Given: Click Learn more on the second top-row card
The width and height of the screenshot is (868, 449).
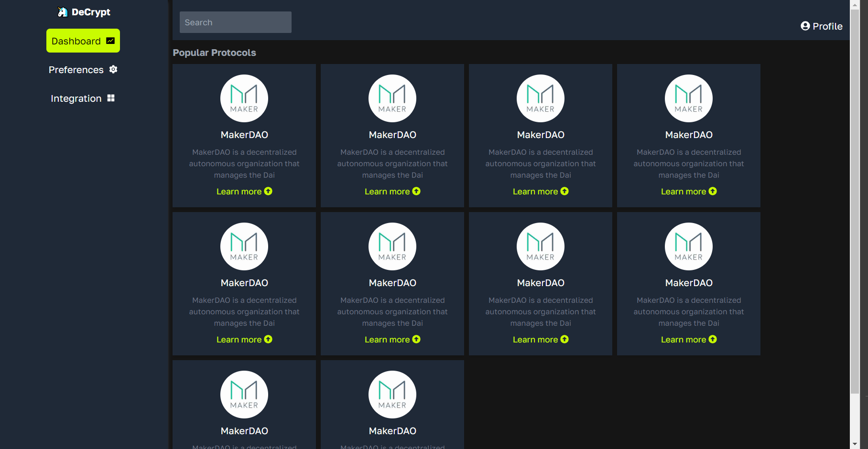Looking at the screenshot, I should click(392, 191).
